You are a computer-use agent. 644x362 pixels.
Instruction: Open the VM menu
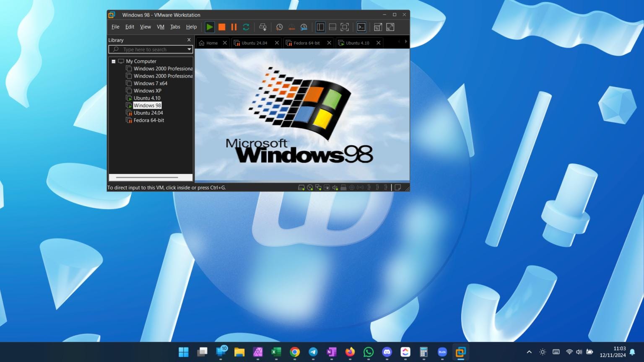pyautogui.click(x=160, y=27)
